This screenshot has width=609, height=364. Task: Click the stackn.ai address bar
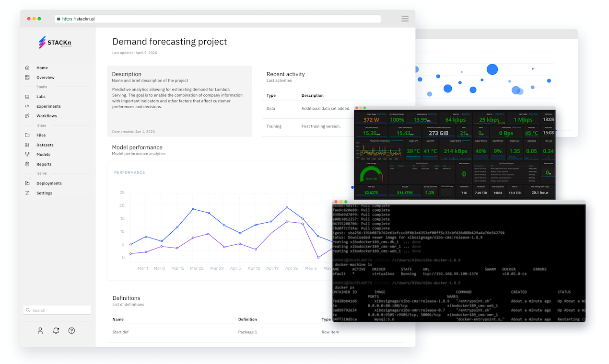pyautogui.click(x=218, y=19)
